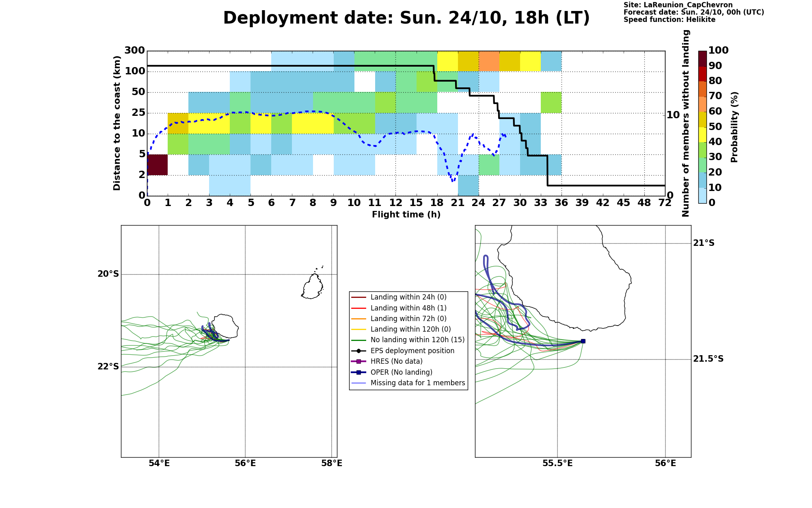Image resolution: width=812 pixels, height=508 pixels.
Task: Click legend entry "Landing within 24h (0)"
Action: coord(408,297)
